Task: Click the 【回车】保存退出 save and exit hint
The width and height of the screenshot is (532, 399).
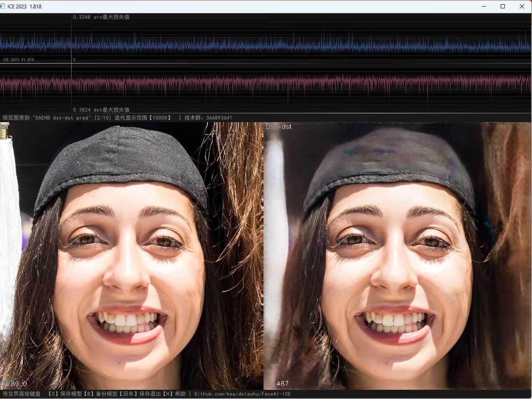Action: [139, 394]
